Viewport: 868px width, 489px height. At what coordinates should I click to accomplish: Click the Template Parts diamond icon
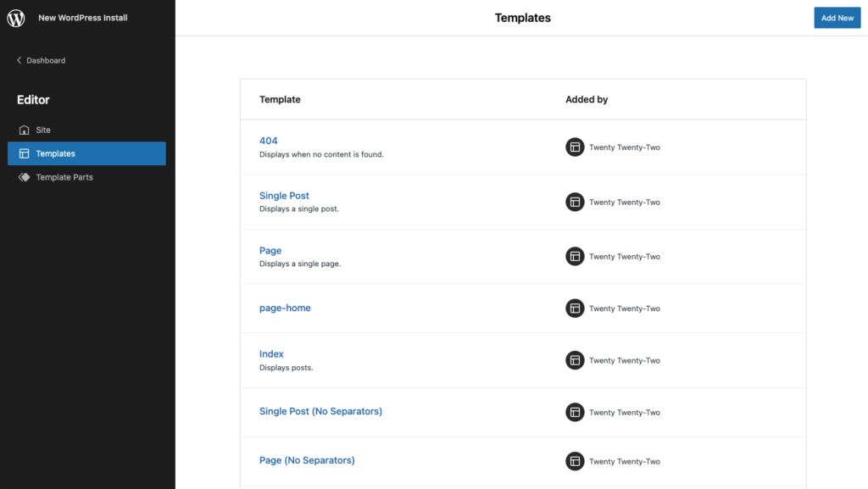[24, 177]
